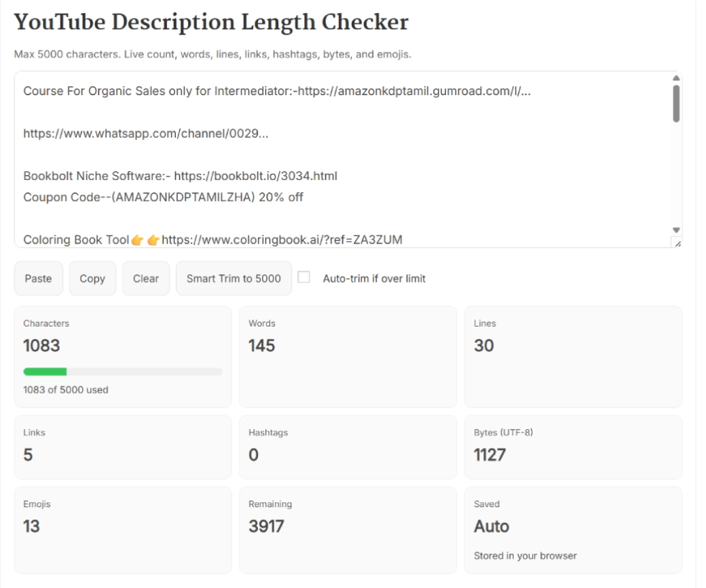Click the Saved status Auto
The image size is (706, 588).
coord(491,526)
